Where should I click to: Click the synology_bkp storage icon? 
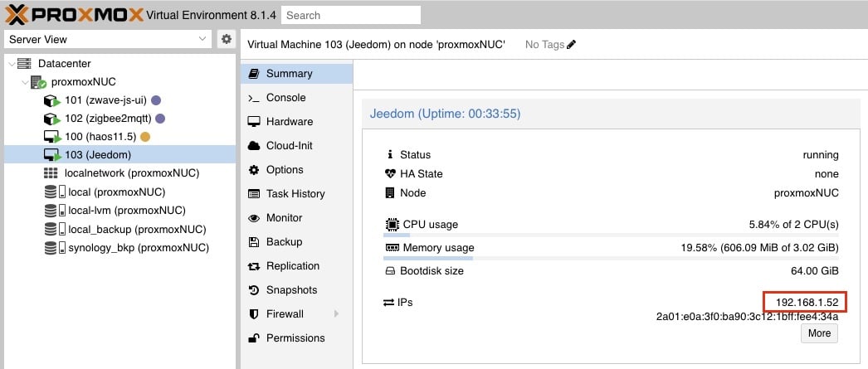(x=55, y=247)
